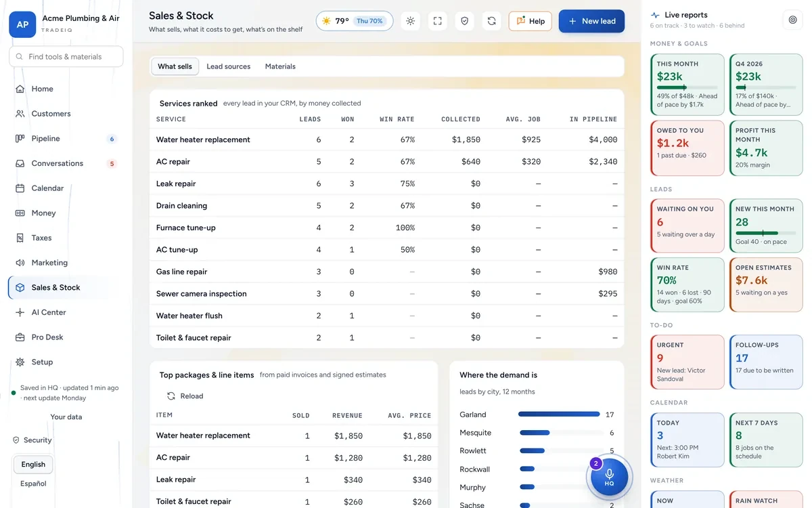The image size is (812, 508).
Task: Switch to the What sells tab
Action: coord(175,66)
